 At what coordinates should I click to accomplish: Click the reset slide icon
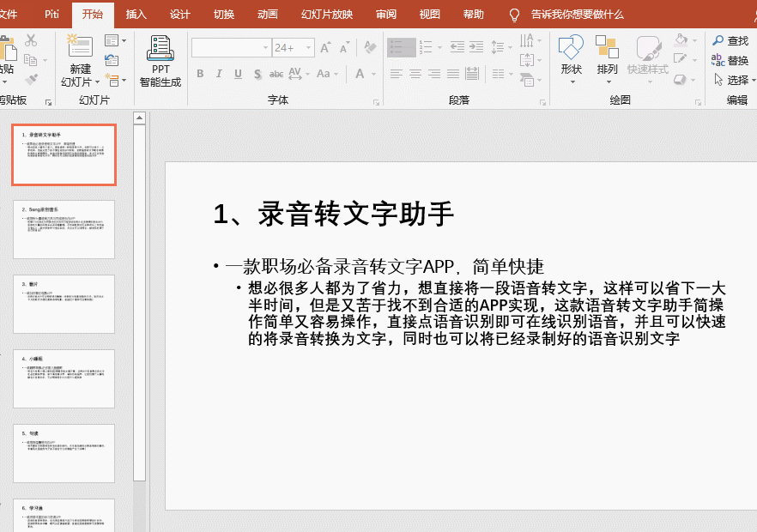click(112, 60)
